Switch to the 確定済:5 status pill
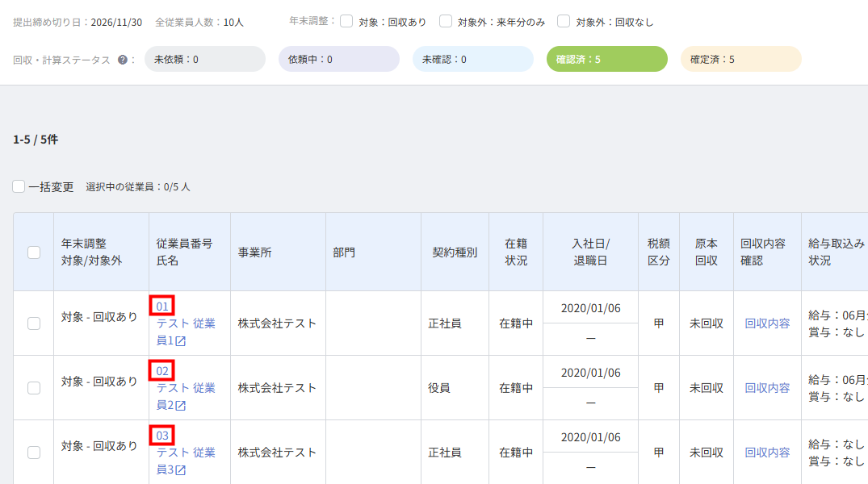The width and height of the screenshot is (868, 484). click(740, 59)
